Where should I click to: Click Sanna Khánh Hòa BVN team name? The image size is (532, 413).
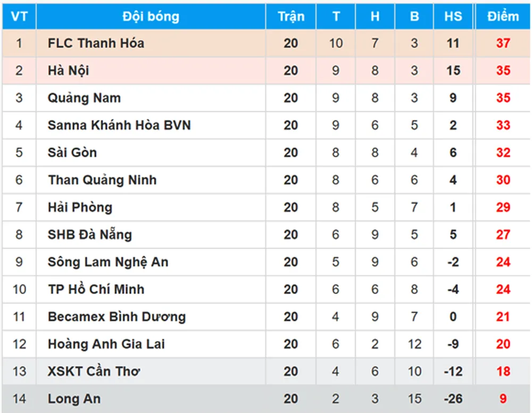pyautogui.click(x=119, y=126)
